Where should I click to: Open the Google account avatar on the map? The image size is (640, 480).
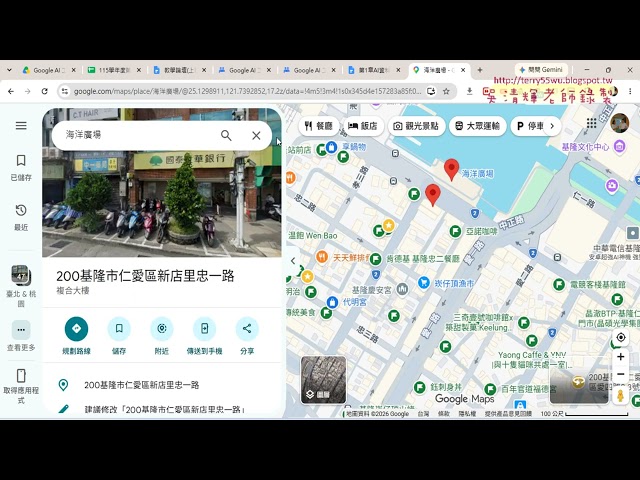pyautogui.click(x=619, y=123)
